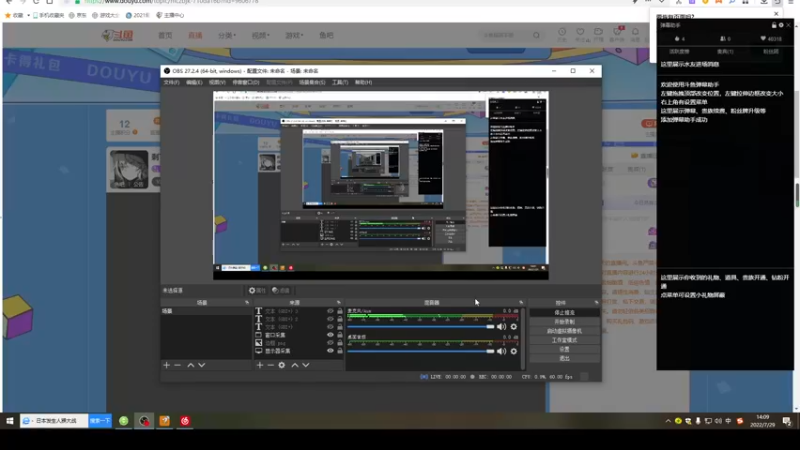Open the notification bell icon on Douyu header
Viewport: 800px width, 450px height.
[x=635, y=34]
